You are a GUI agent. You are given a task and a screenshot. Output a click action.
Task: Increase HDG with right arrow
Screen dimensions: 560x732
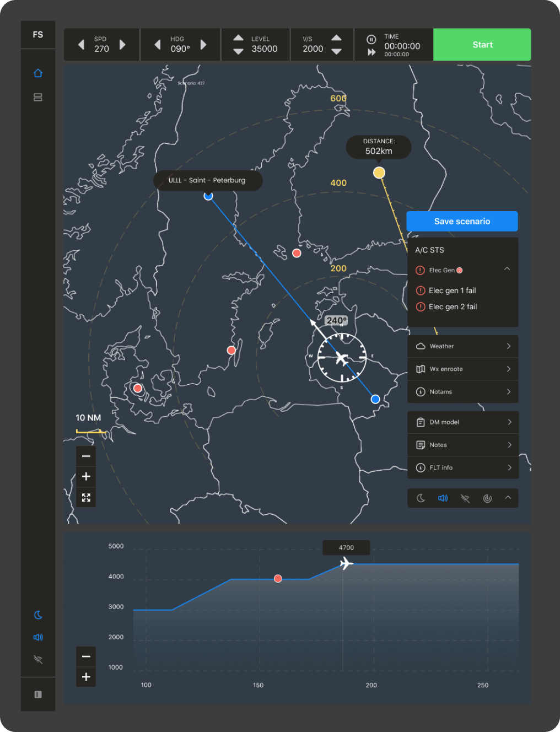203,45
